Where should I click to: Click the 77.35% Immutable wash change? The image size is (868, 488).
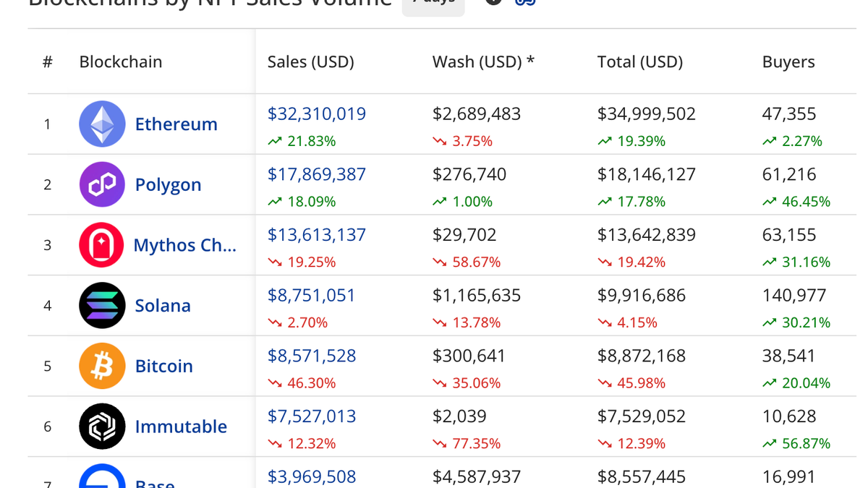pyautogui.click(x=467, y=444)
